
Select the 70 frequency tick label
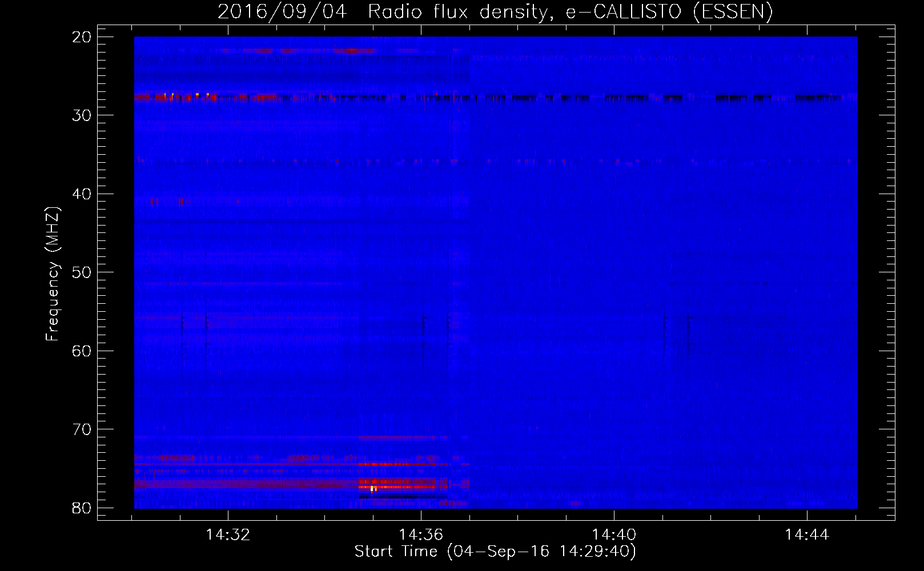(82, 429)
